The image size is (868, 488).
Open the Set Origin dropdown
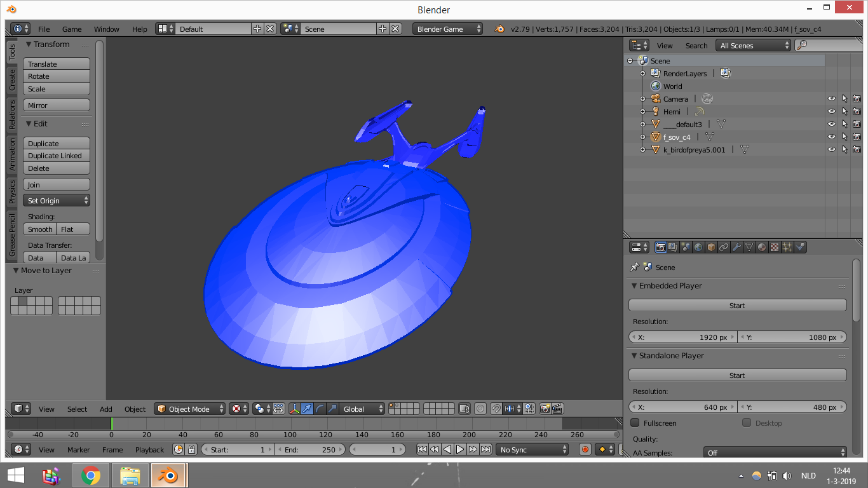coord(57,200)
